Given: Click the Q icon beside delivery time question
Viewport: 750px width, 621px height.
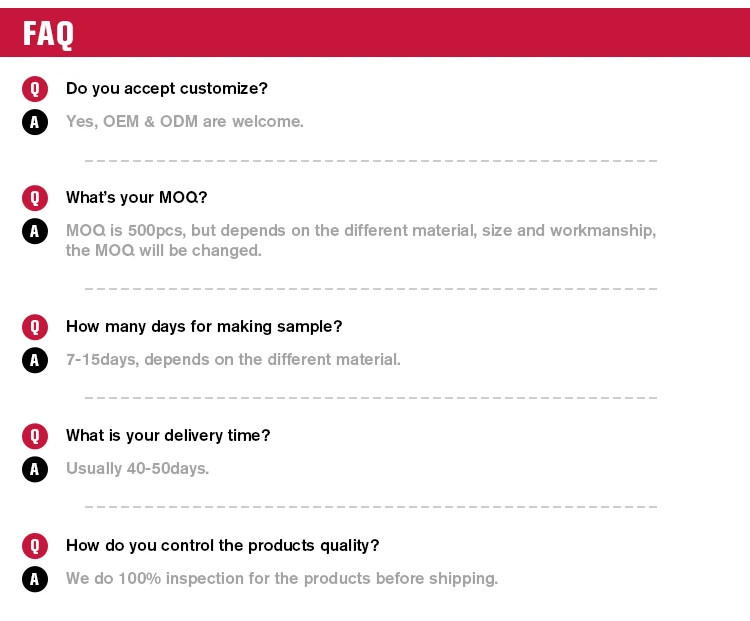Looking at the screenshot, I should [x=35, y=436].
